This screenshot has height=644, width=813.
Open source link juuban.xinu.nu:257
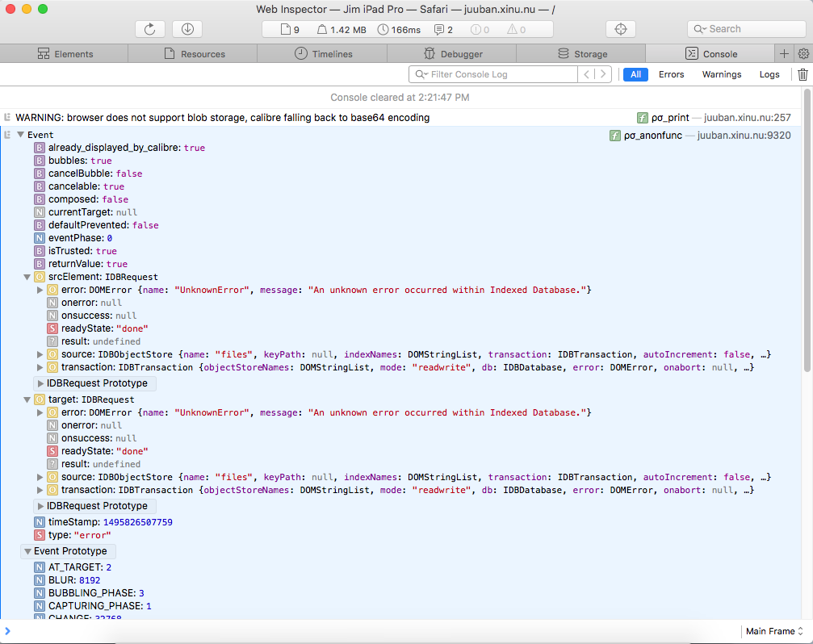[746, 118]
